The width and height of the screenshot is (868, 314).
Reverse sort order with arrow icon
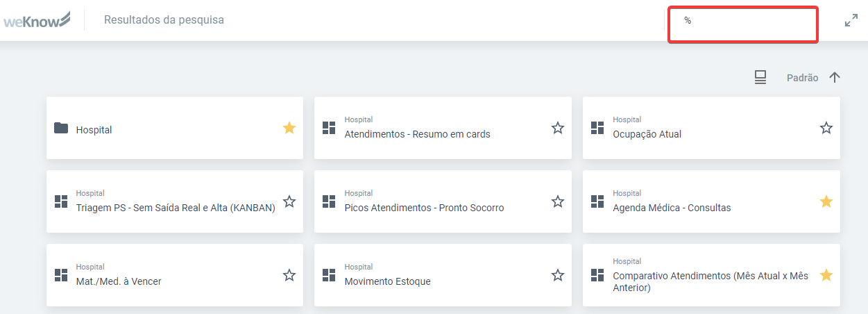835,78
